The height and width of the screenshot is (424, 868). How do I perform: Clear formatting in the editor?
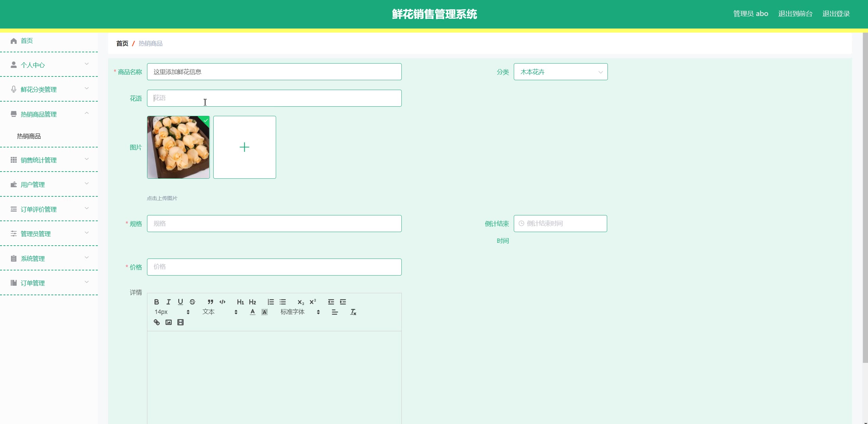point(353,312)
